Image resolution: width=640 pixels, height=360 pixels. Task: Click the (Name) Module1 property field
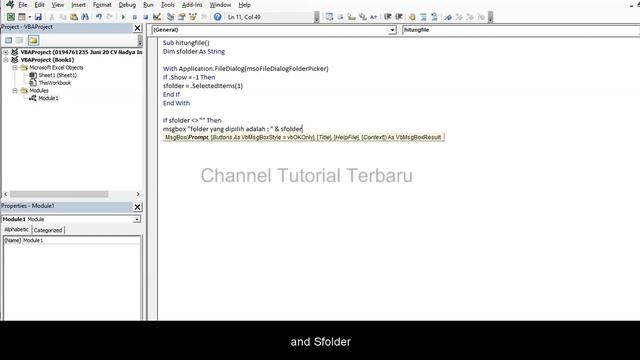pos(71,240)
